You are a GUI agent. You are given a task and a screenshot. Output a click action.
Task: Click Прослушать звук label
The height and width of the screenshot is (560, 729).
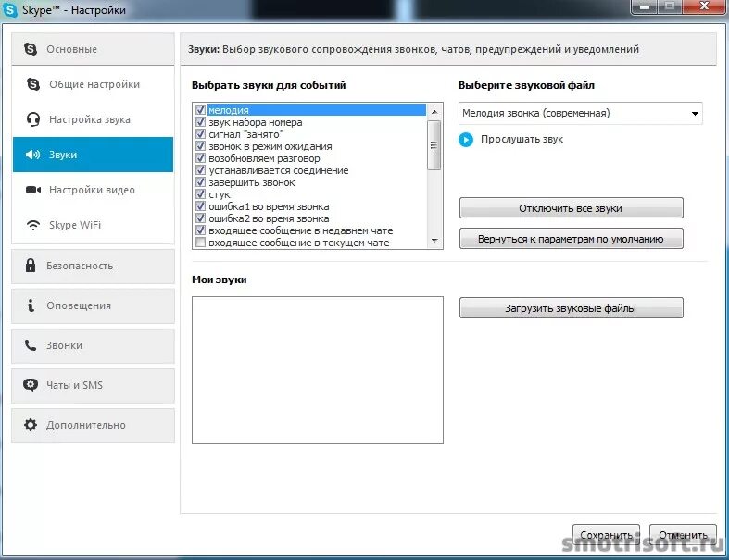(x=522, y=139)
